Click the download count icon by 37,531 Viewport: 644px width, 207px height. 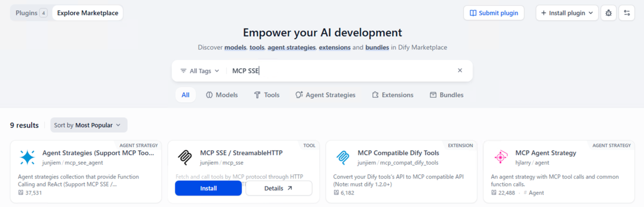click(x=20, y=192)
